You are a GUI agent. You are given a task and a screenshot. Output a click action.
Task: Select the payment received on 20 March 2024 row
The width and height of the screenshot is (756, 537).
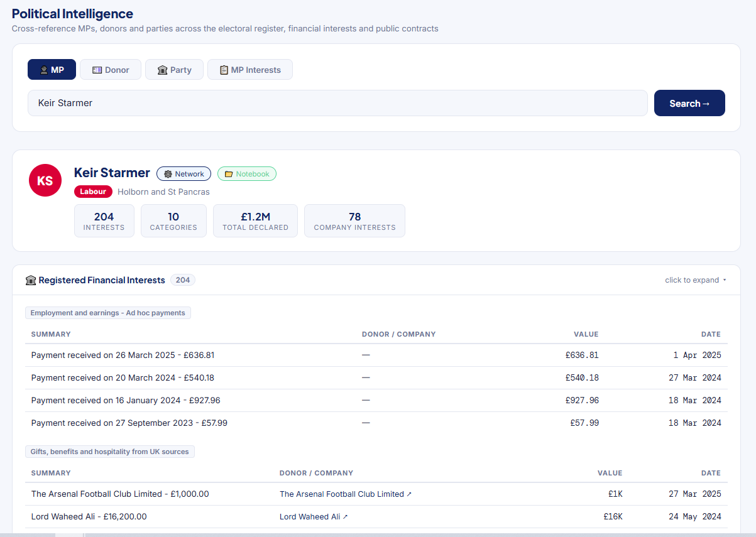pyautogui.click(x=376, y=378)
